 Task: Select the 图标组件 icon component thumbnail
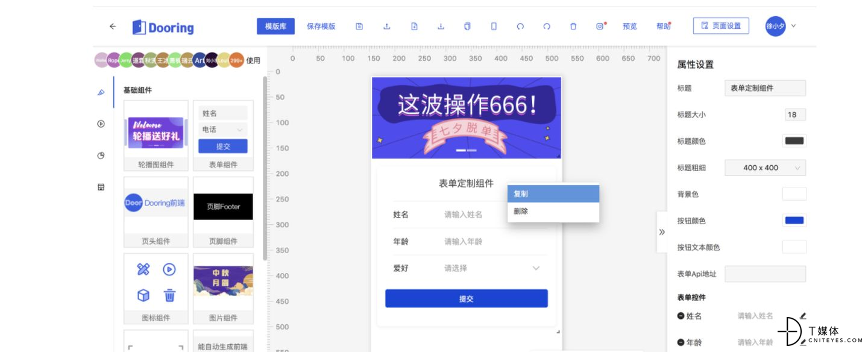pos(156,289)
